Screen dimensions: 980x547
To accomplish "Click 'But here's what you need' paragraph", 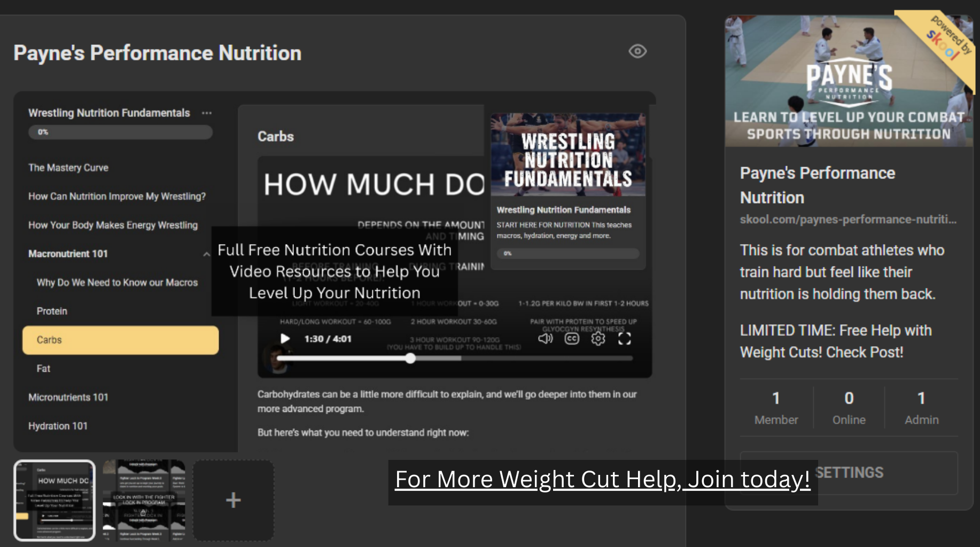I will click(x=363, y=433).
